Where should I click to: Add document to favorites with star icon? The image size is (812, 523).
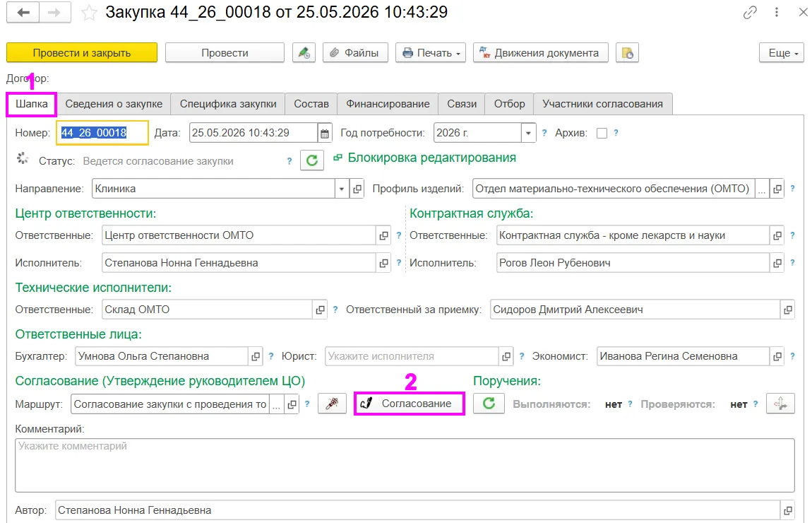tap(89, 13)
